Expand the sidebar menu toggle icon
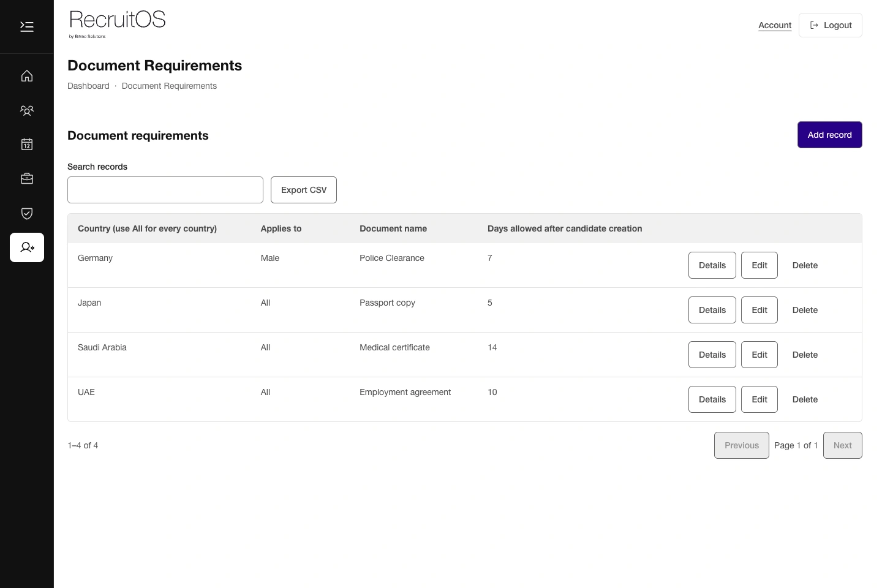 [x=27, y=26]
